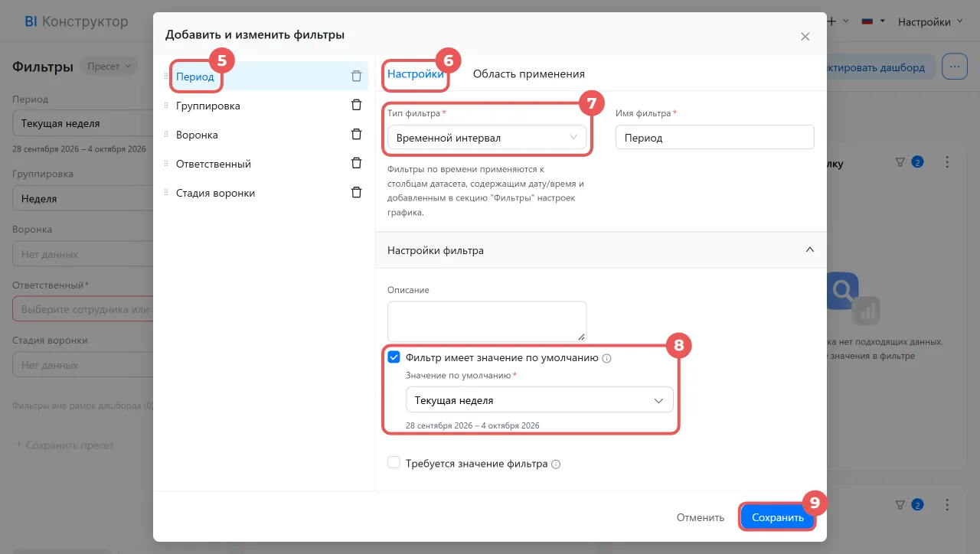Delete the Период filter with its trash icon
980x554 pixels.
click(356, 77)
